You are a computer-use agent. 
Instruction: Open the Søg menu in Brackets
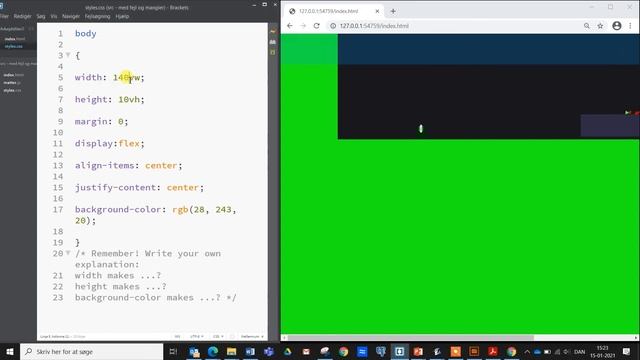pyautogui.click(x=41, y=16)
